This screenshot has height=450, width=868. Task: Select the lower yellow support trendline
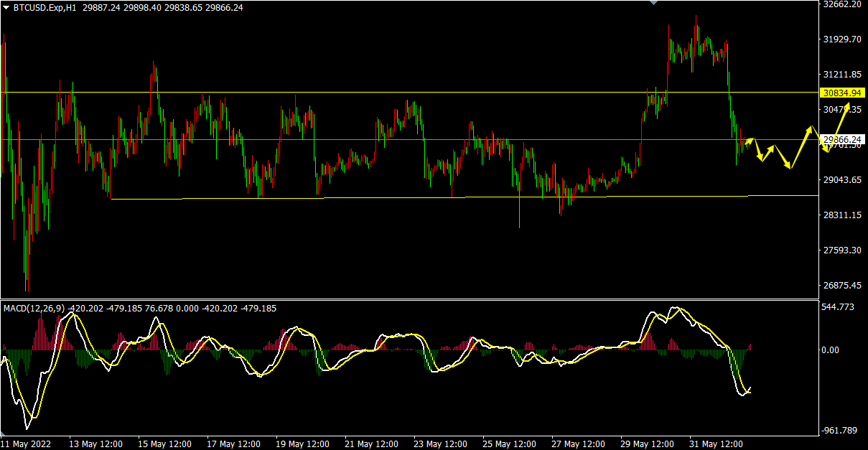click(x=465, y=197)
